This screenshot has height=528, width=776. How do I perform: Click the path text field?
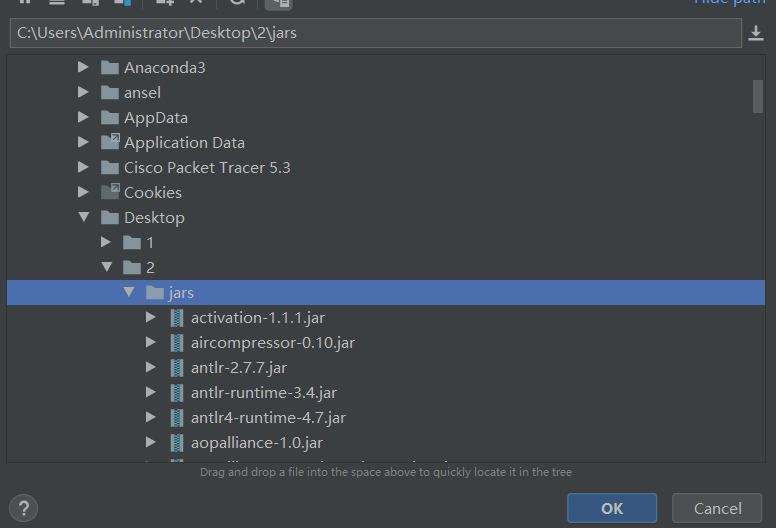coord(376,33)
